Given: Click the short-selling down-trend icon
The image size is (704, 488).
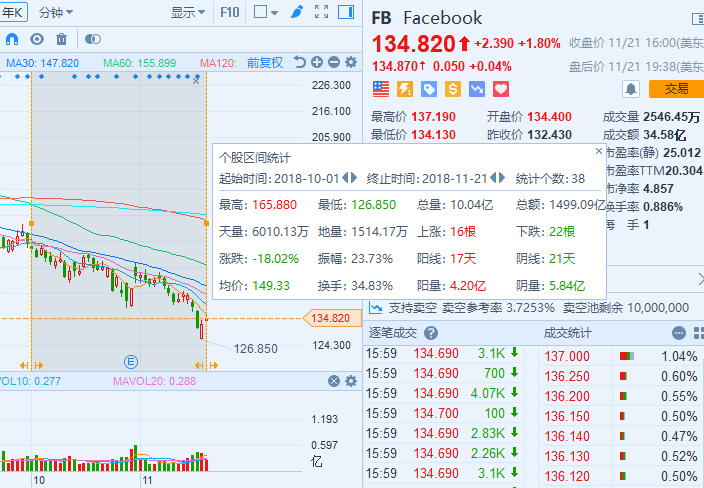Looking at the screenshot, I should coord(477,89).
